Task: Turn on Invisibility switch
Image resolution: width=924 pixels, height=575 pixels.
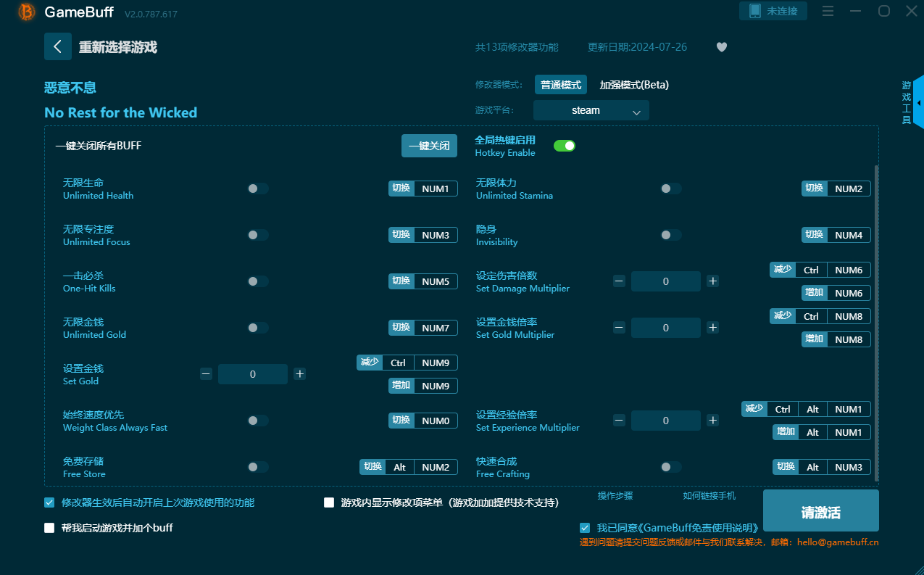Action: (670, 235)
